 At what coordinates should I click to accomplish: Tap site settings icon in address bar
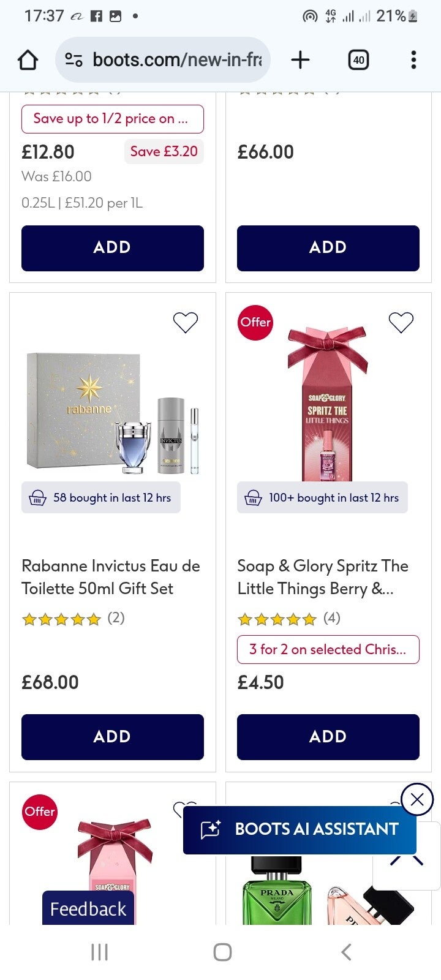74,60
